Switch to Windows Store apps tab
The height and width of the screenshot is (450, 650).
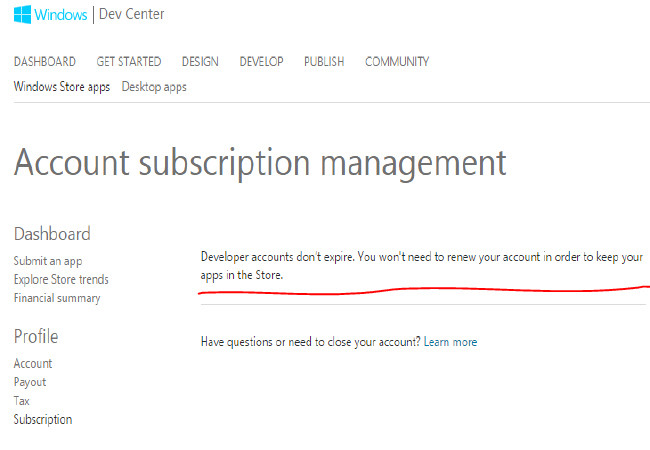pos(62,87)
